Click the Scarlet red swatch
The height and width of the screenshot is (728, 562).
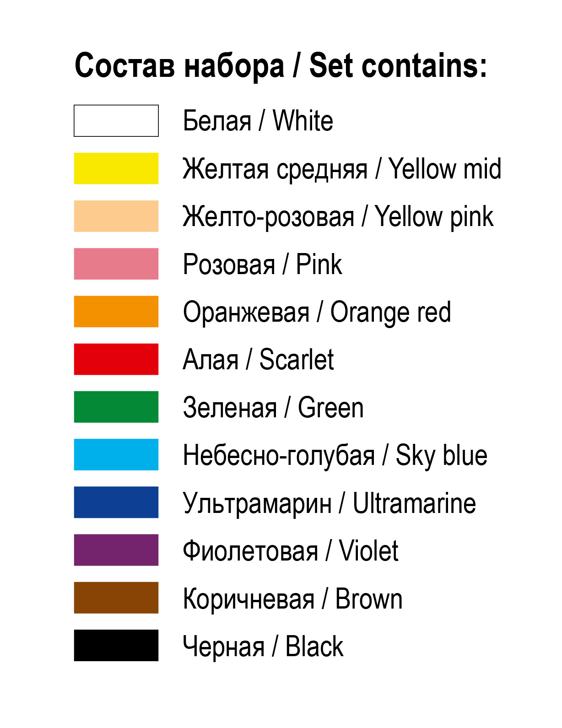[x=116, y=359]
